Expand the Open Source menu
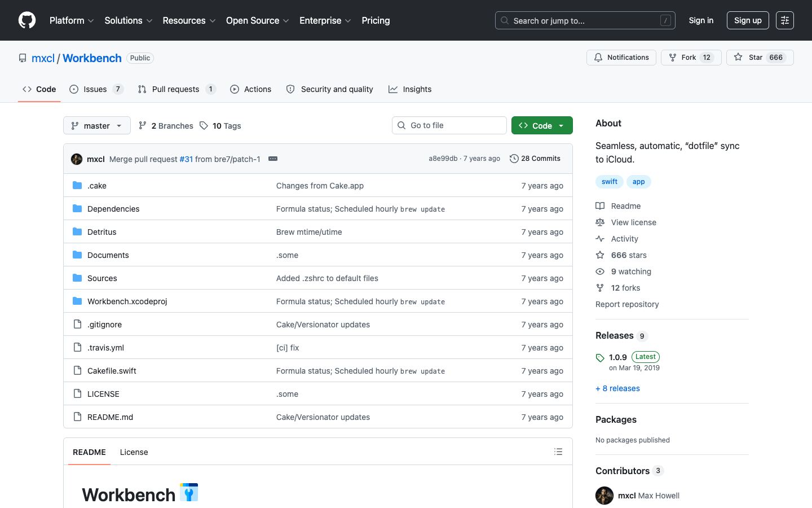Image resolution: width=812 pixels, height=508 pixels. 258,20
